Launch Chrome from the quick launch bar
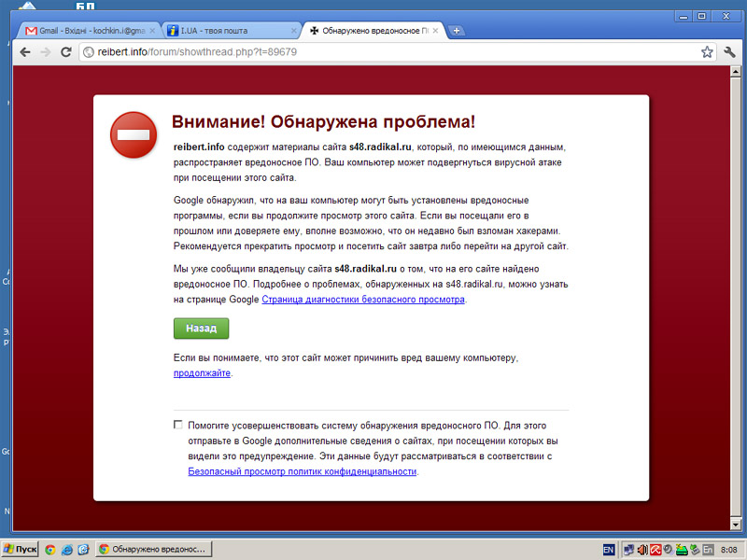Screen dimensions: 747x560 click(x=50, y=550)
